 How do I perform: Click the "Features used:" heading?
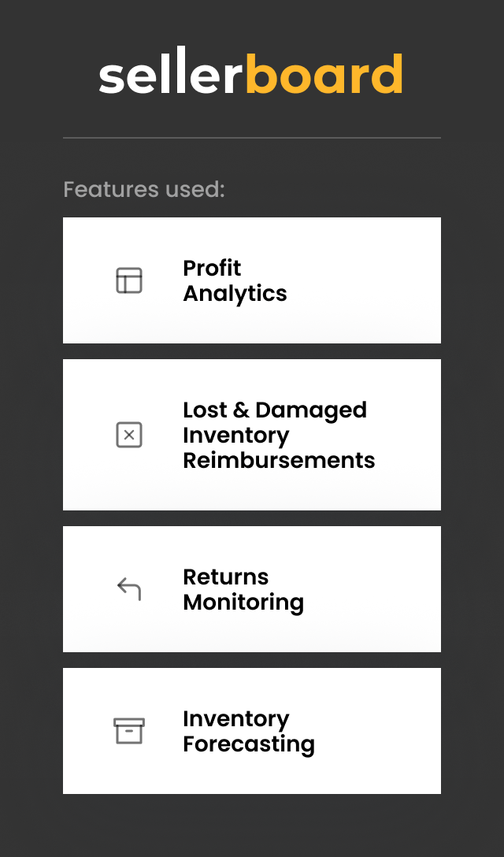point(144,190)
